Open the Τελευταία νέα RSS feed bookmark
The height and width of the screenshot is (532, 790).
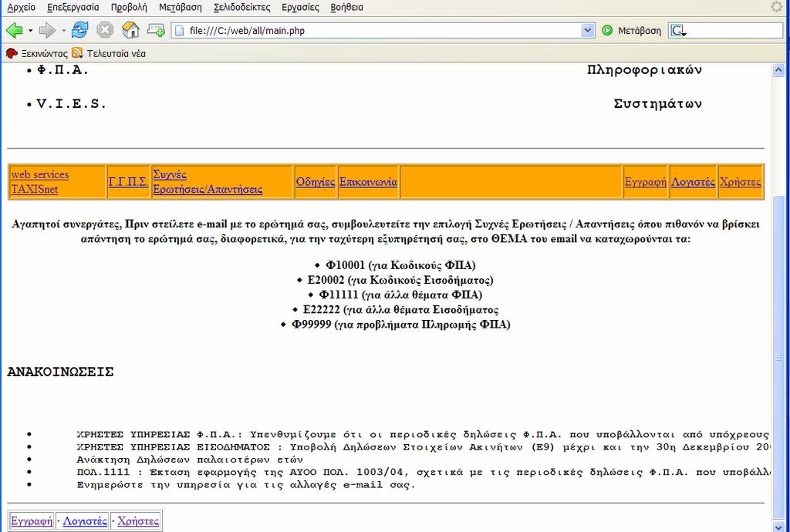pos(109,53)
